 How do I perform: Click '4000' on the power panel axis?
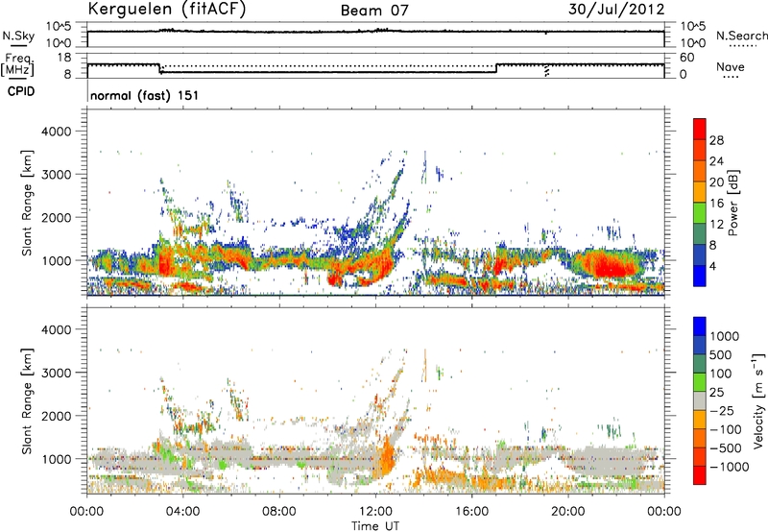click(x=57, y=132)
